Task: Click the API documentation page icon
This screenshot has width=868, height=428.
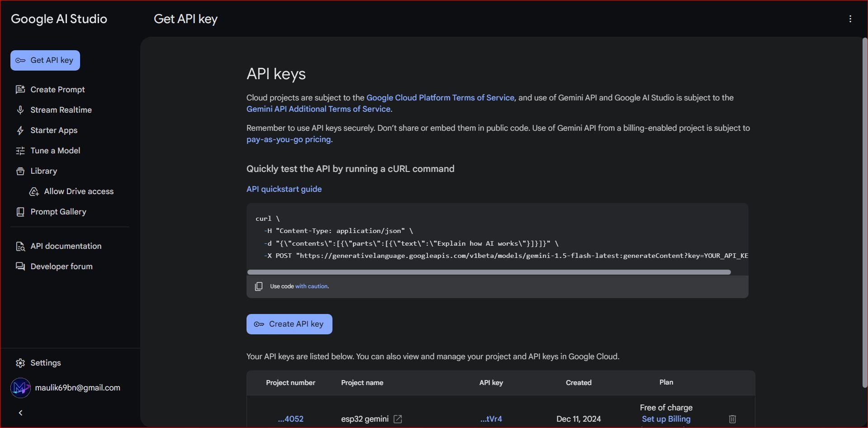Action: (x=20, y=246)
